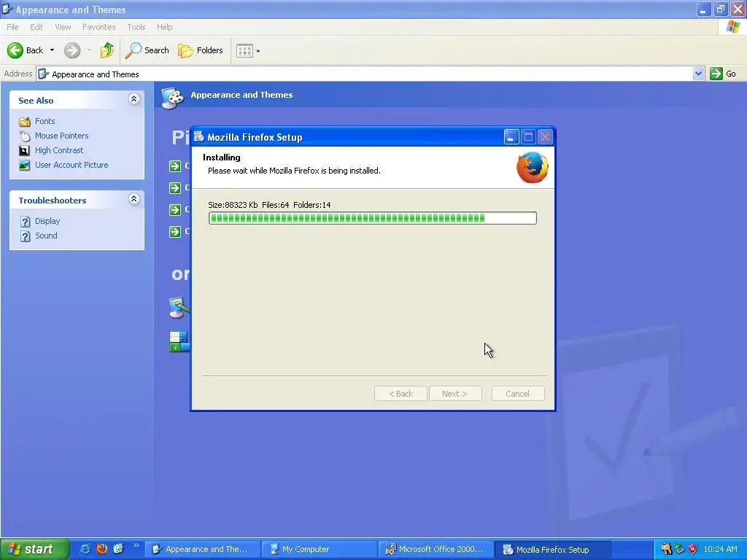Click the Taskbar and Start Menu icon
This screenshot has height=560, width=747.
pyautogui.click(x=179, y=341)
